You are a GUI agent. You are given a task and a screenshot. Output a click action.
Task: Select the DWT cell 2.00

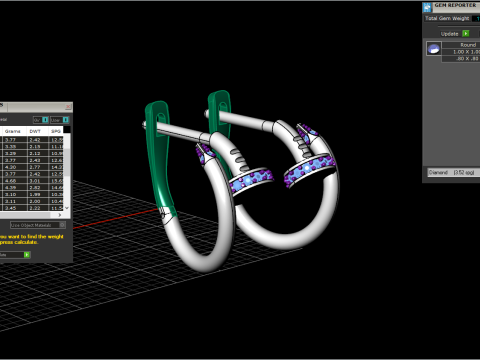(38, 201)
